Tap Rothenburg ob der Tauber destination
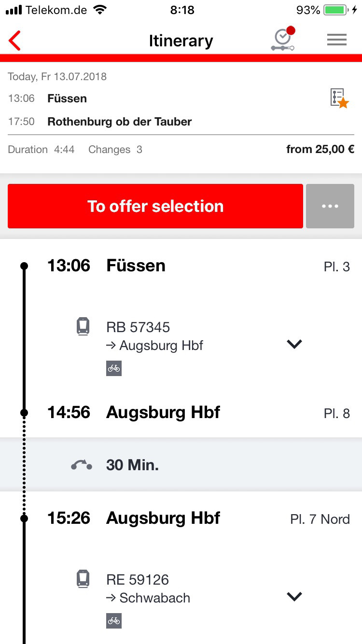This screenshot has width=362, height=644. point(120,122)
